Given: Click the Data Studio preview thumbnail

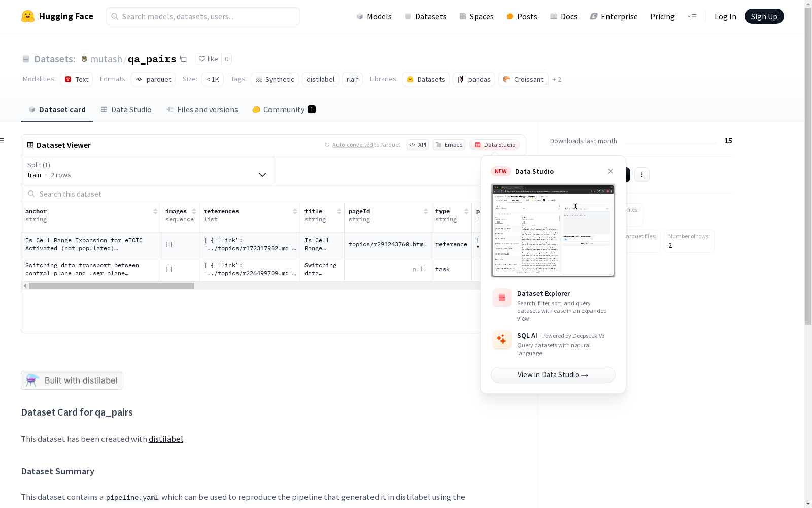Looking at the screenshot, I should (x=553, y=231).
